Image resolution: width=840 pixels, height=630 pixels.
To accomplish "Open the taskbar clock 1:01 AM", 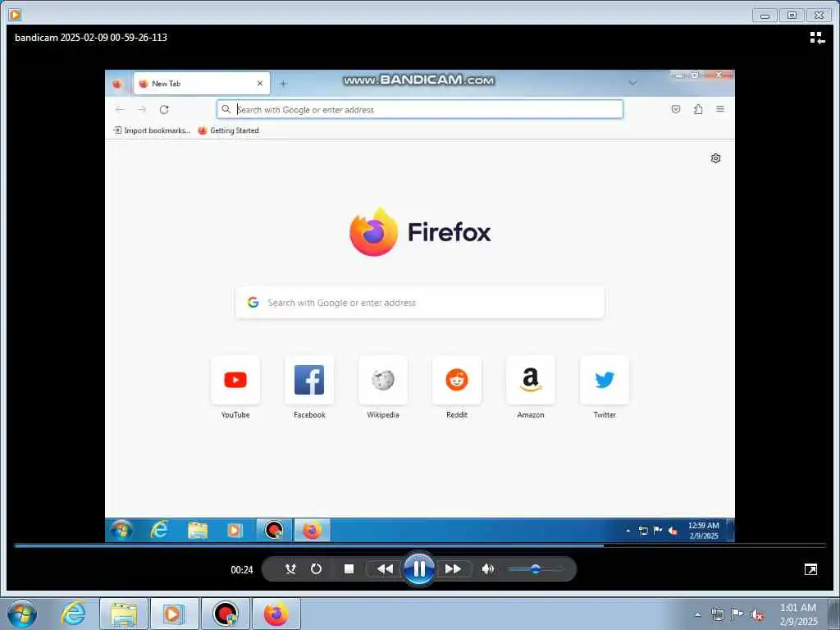I will [x=798, y=614].
